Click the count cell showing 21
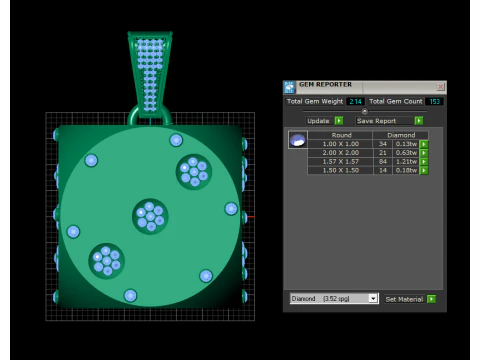Screen dimensions: 480x360 pyautogui.click(x=382, y=153)
